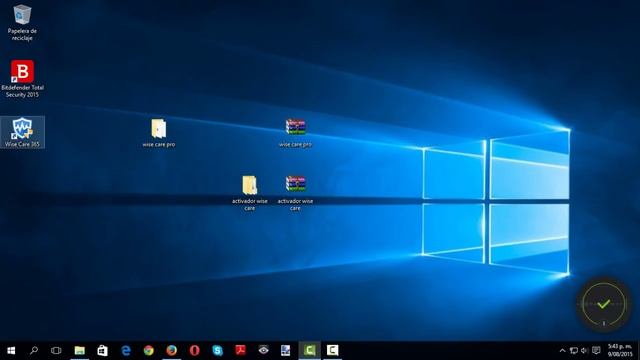
Task: Switch to the green Camtasia taskbar icon
Action: coord(309,351)
